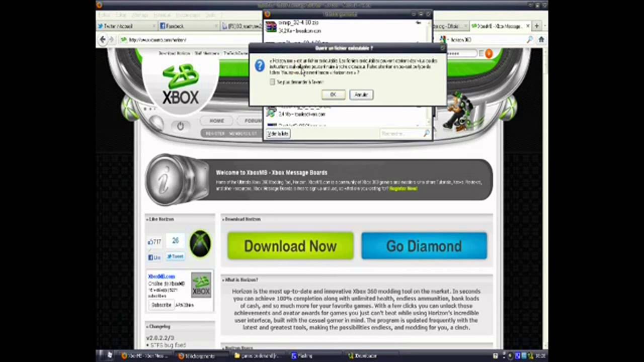Click the XBOX channel thumbnail
Image resolution: width=644 pixels, height=362 pixels.
201,285
